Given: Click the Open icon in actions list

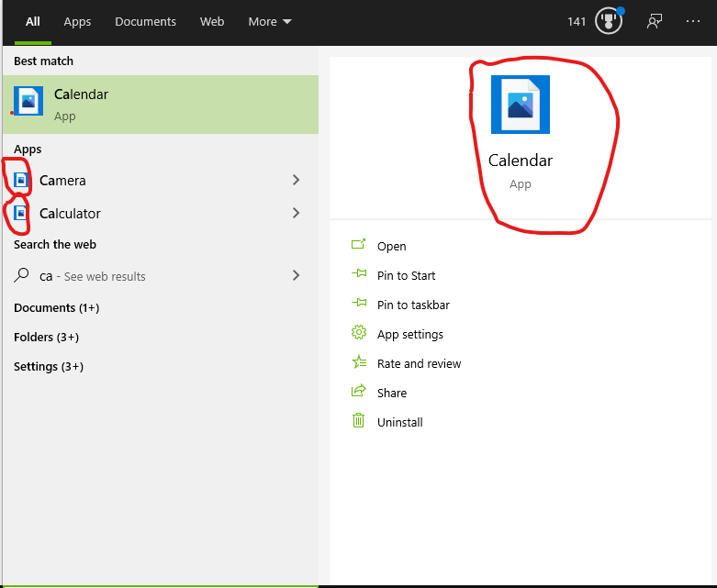Looking at the screenshot, I should click(358, 244).
